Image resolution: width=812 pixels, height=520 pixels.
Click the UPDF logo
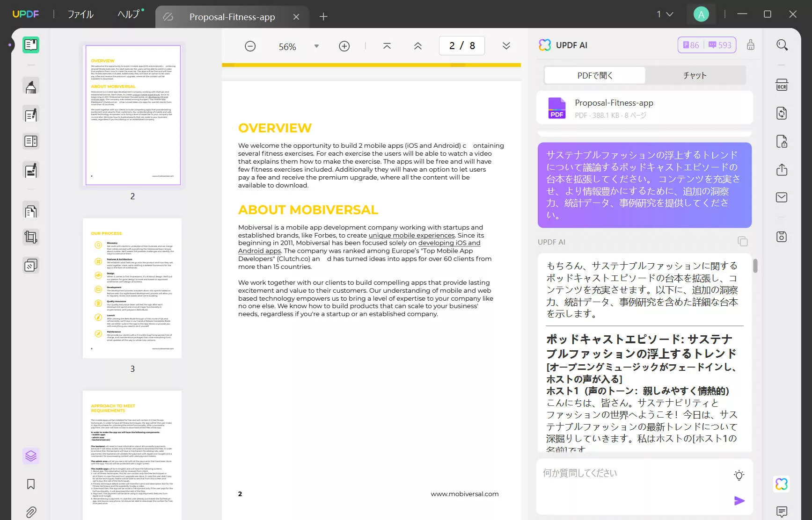26,14
